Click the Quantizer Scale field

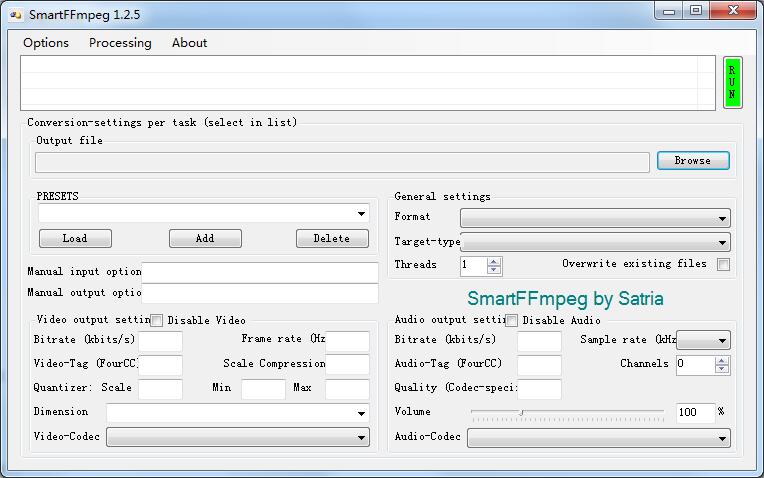pos(160,389)
